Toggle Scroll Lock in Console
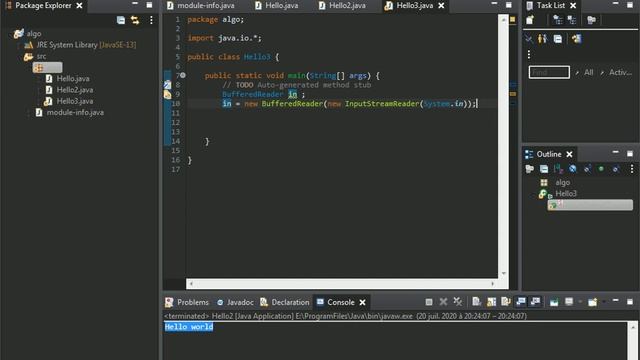 click(491, 302)
